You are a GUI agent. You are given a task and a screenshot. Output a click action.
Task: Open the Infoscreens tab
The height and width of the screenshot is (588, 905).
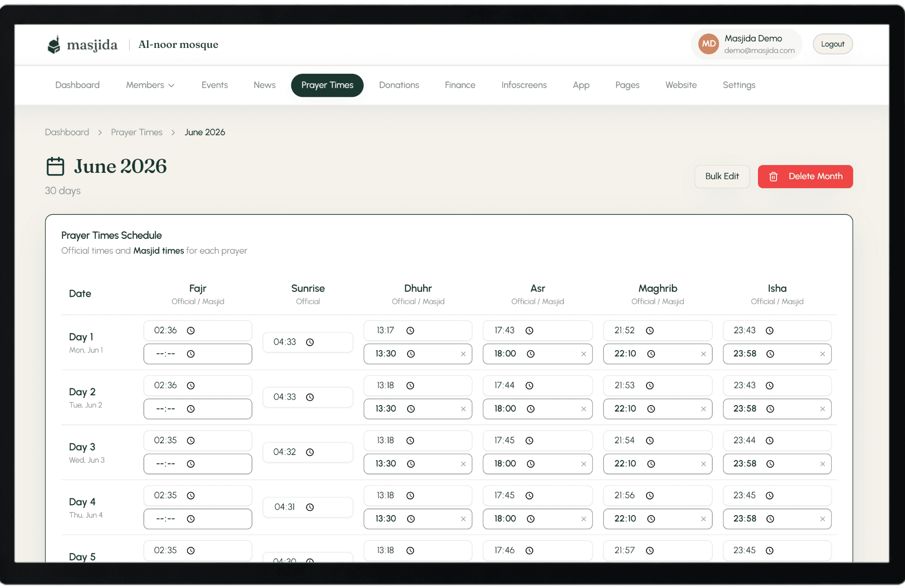(524, 85)
